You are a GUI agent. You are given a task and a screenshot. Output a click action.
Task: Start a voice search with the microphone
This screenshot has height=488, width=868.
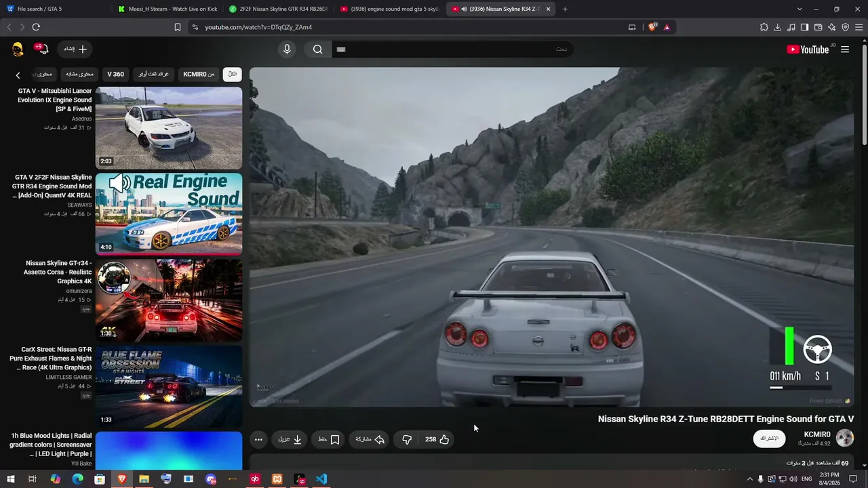tap(287, 49)
